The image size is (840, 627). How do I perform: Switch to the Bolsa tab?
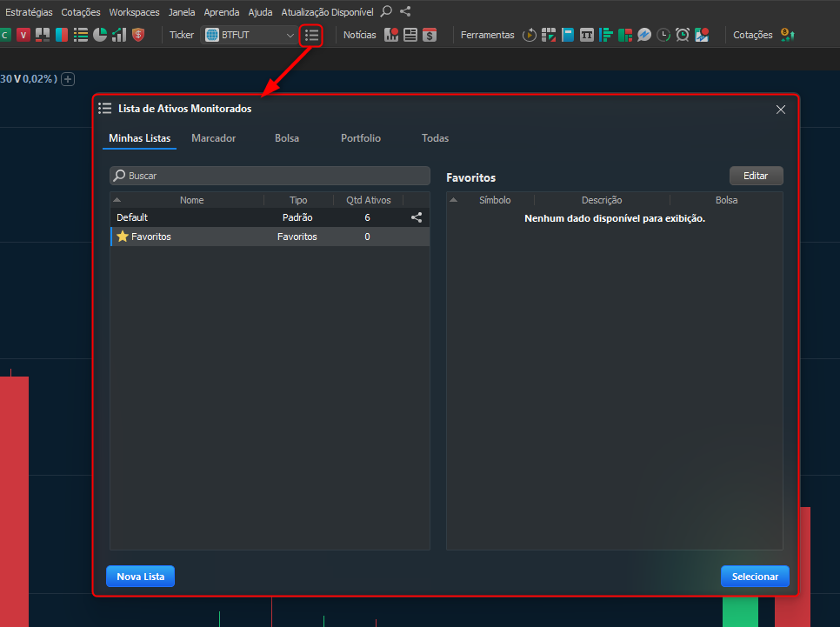click(287, 138)
